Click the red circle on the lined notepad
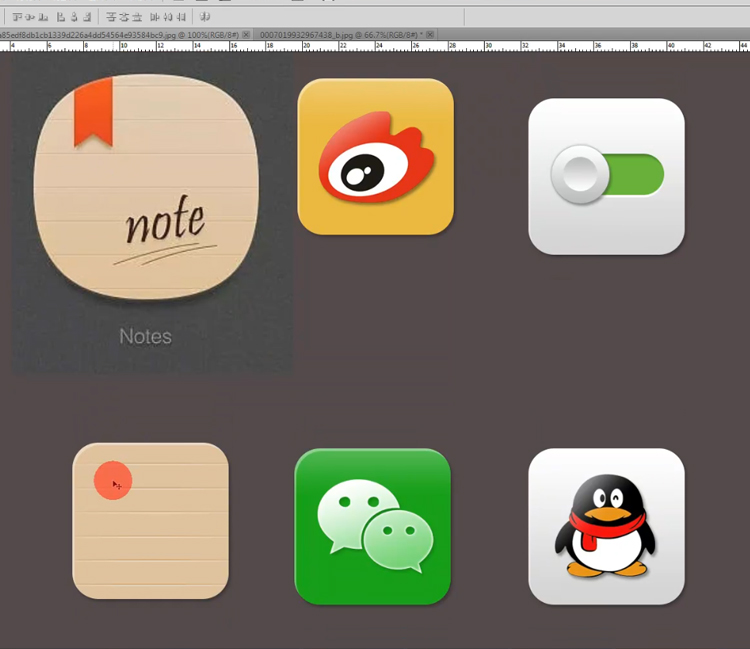The image size is (750, 649). 113,480
